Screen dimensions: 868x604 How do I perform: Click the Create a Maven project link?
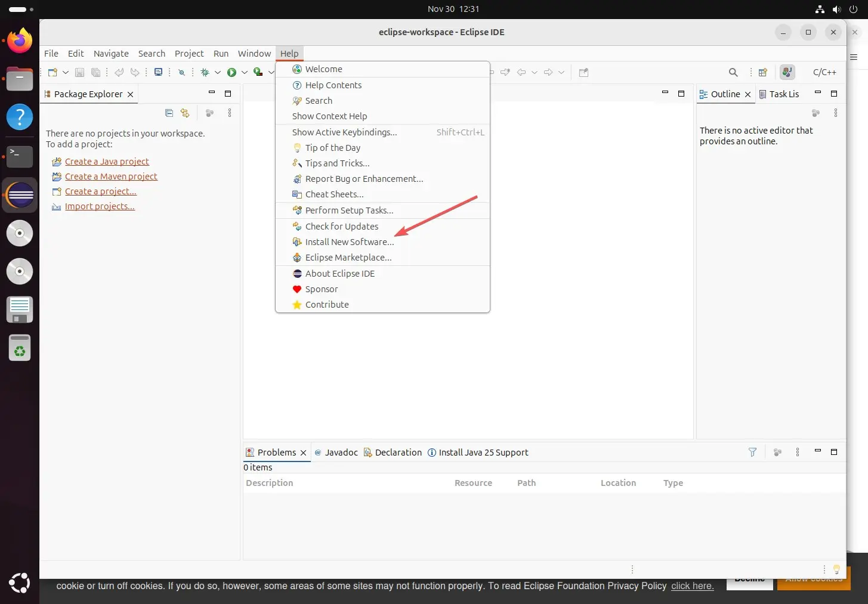111,176
